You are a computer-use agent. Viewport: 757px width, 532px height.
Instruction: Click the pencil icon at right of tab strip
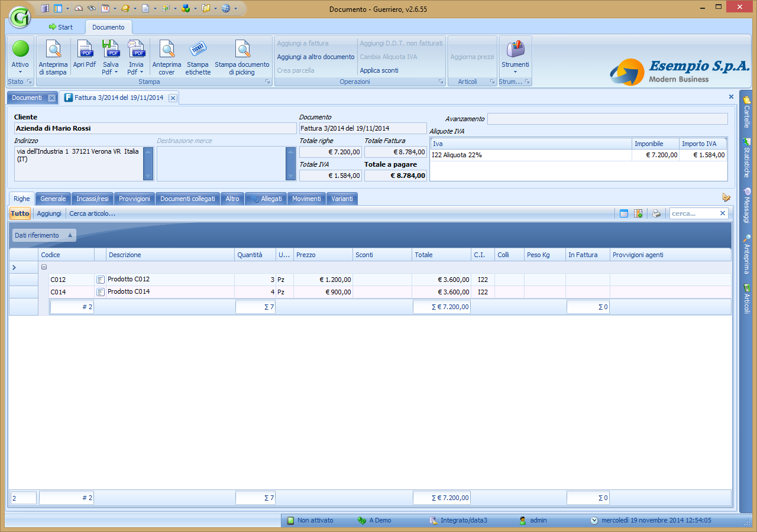click(x=726, y=197)
